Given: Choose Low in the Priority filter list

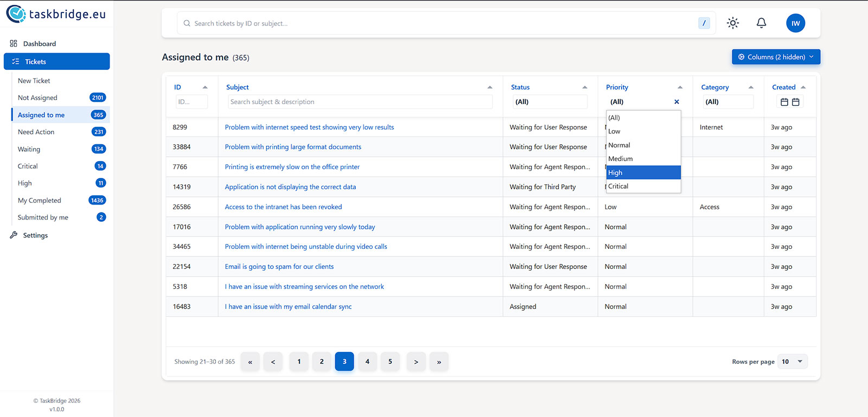Looking at the screenshot, I should coord(643,131).
